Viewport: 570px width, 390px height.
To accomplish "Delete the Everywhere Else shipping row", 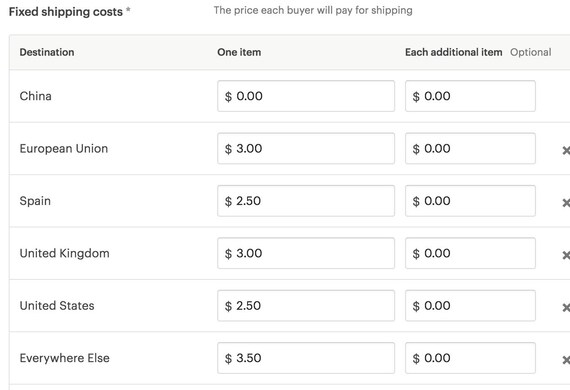I will (566, 359).
